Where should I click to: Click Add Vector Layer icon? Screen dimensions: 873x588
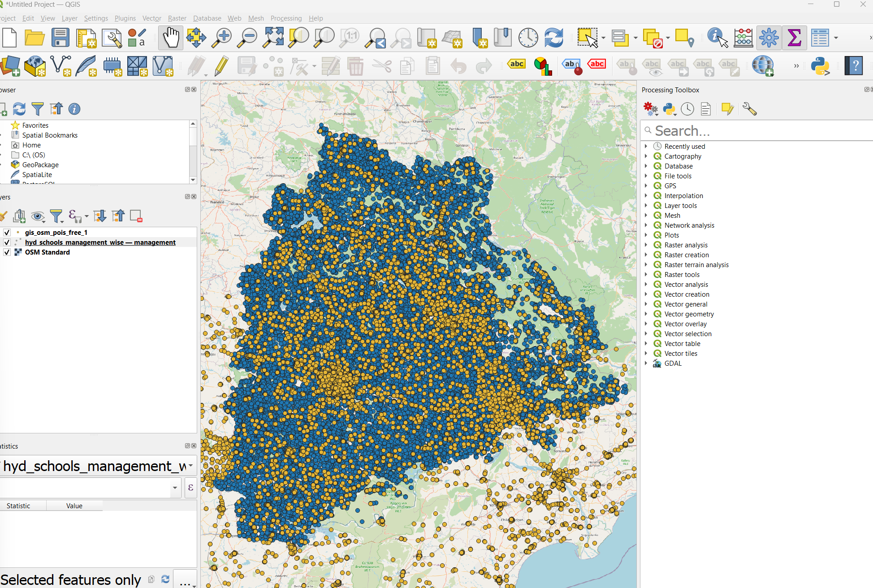tap(61, 66)
